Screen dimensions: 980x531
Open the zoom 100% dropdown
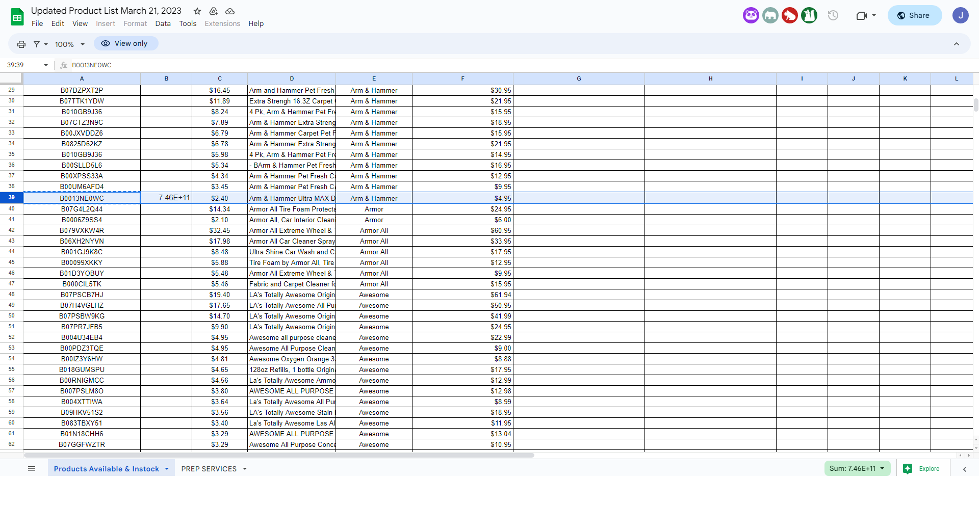[x=70, y=44]
